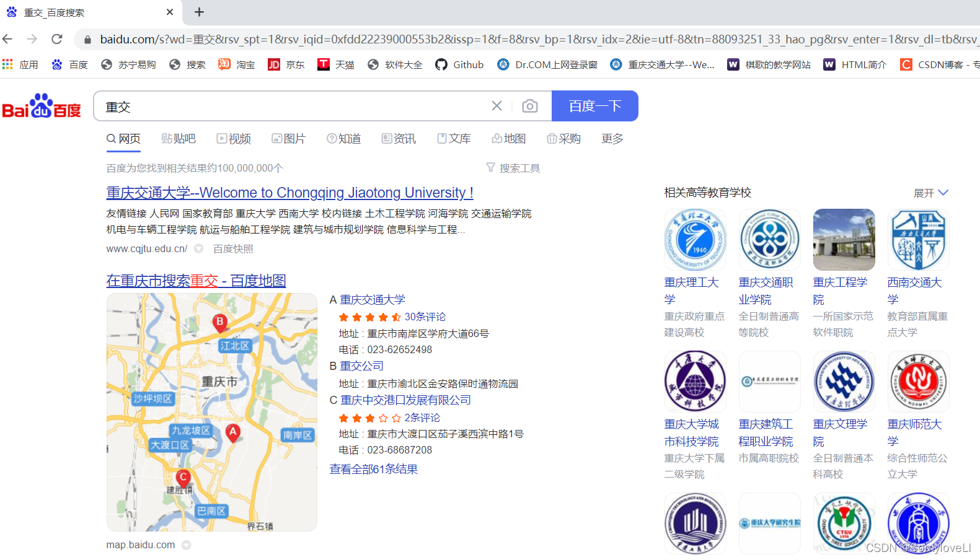
Task: Open the www.cqjtu.edu.cn/ link
Action: point(147,248)
